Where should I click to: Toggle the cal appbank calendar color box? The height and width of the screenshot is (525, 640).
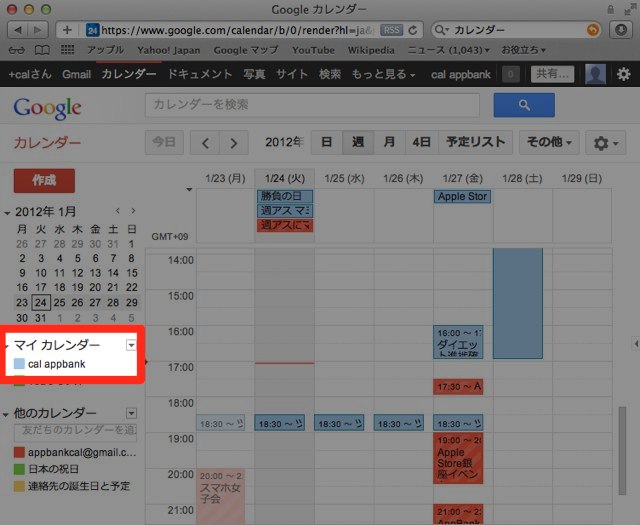(19, 364)
